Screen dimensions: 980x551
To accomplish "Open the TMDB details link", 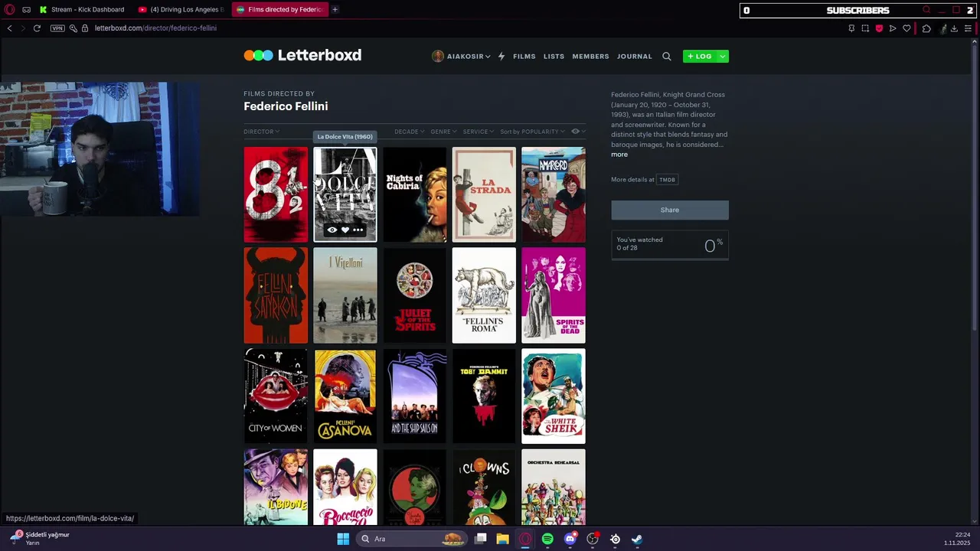I will point(667,180).
